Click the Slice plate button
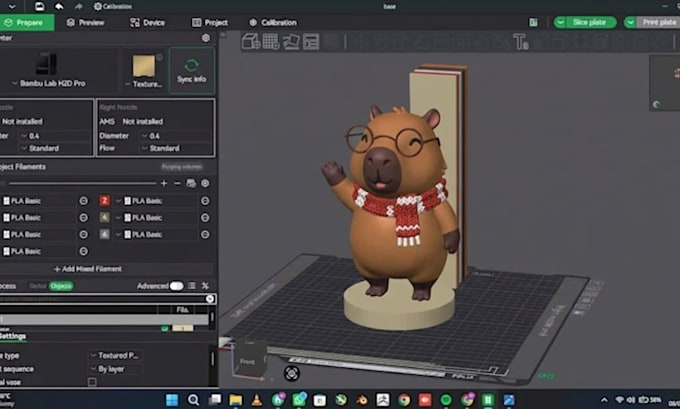680x409 pixels. point(589,23)
